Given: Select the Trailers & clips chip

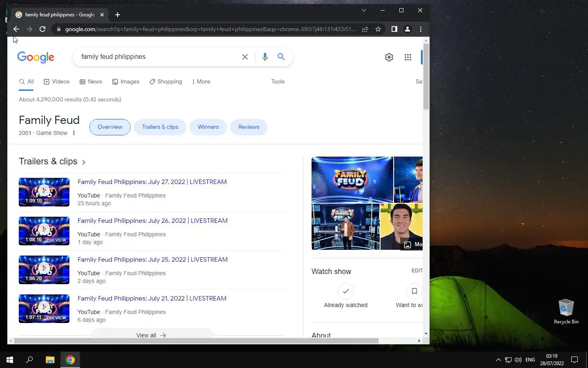Looking at the screenshot, I should pyautogui.click(x=160, y=127).
